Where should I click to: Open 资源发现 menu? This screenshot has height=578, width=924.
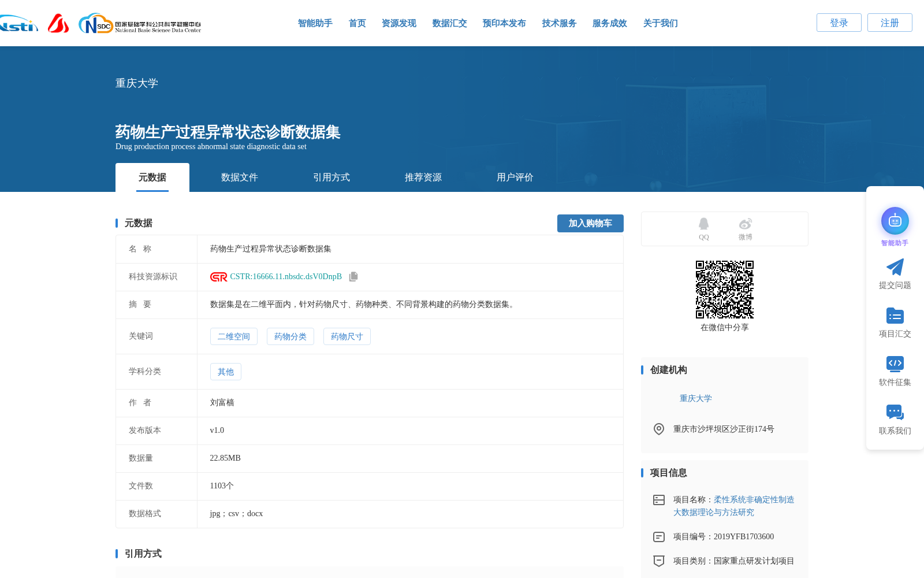[399, 23]
